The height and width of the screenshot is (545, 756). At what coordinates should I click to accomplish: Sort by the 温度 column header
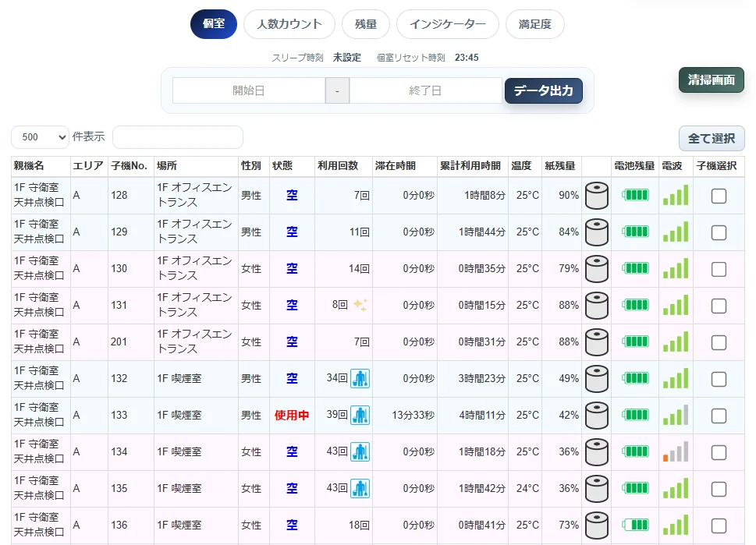(x=525, y=166)
